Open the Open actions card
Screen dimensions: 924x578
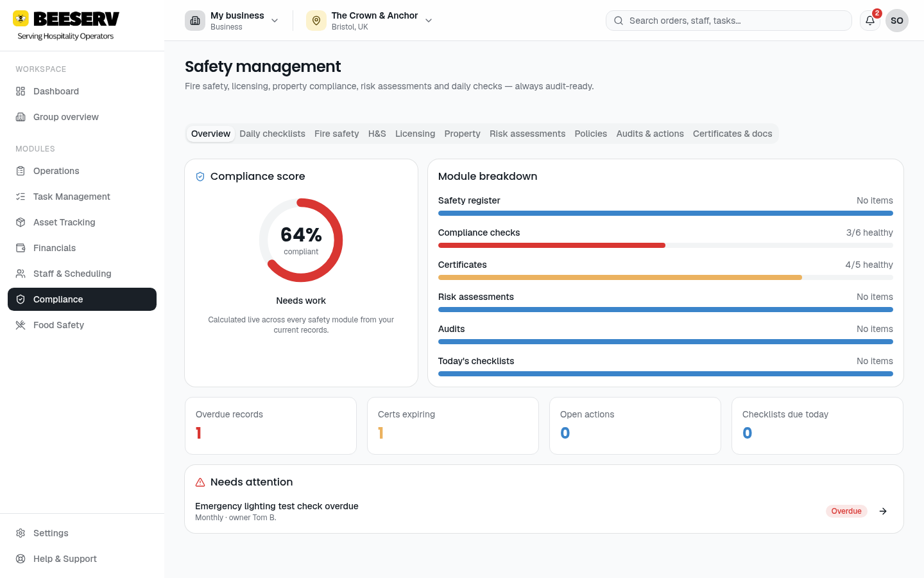click(x=635, y=426)
